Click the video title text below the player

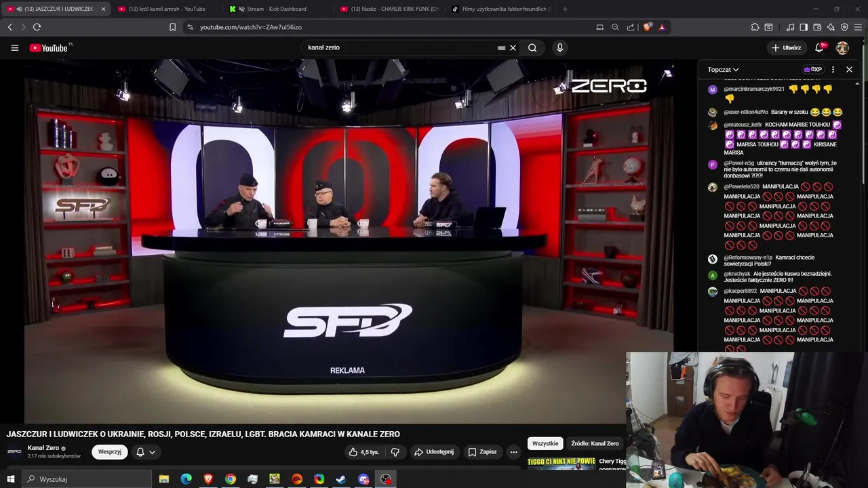coord(203,434)
